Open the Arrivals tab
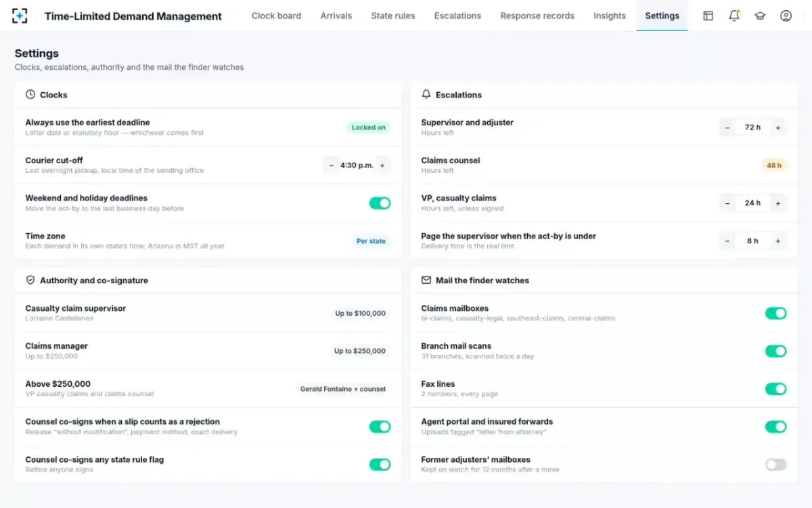Screen dimensions: 812x508 [x=336, y=16]
